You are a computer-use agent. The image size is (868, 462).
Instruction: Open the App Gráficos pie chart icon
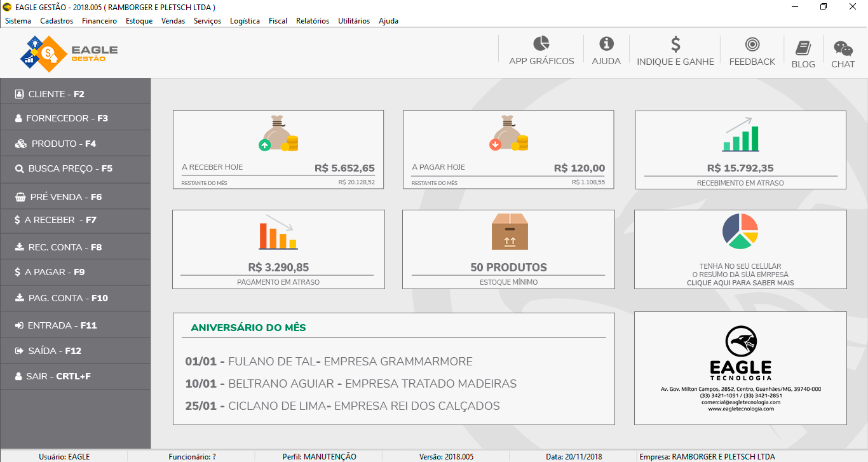coord(541,43)
